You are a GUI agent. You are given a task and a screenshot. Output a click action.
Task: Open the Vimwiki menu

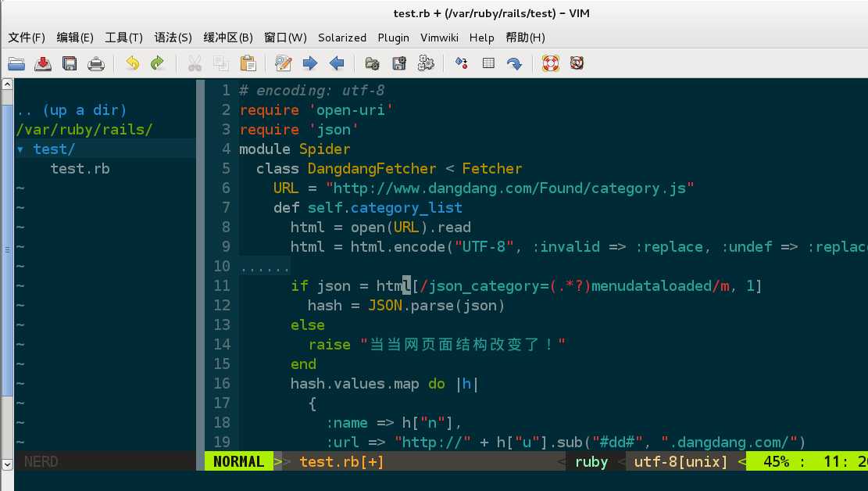click(440, 38)
